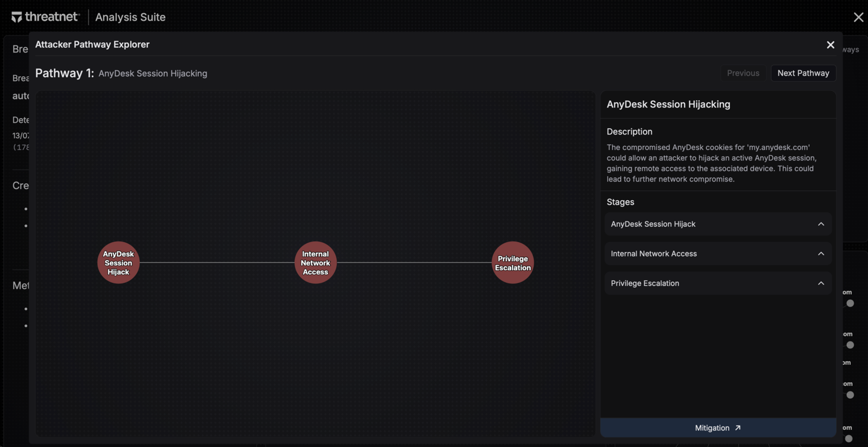Image resolution: width=868 pixels, height=447 pixels.
Task: Collapse the Privilege Escalation stage
Action: tap(718, 283)
